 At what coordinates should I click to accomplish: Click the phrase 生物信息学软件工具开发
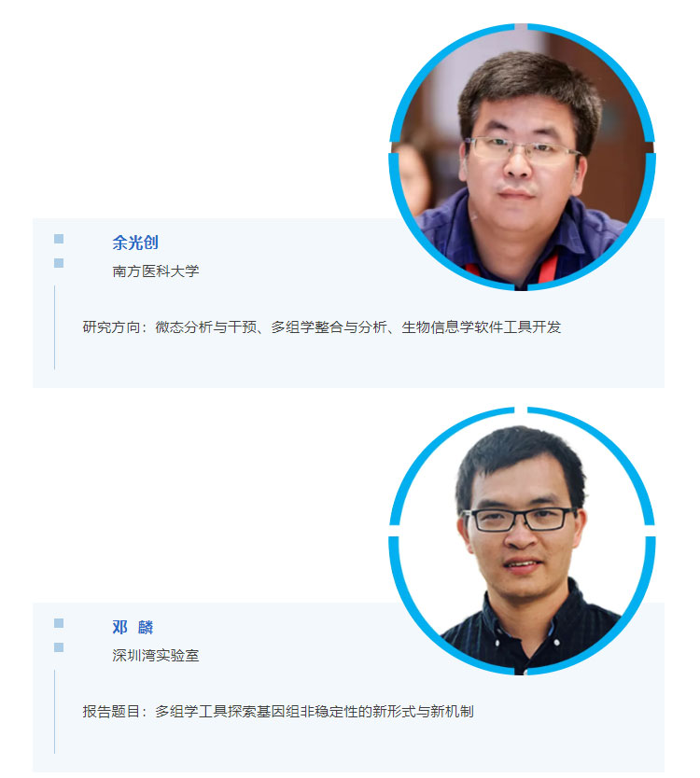coord(481,327)
